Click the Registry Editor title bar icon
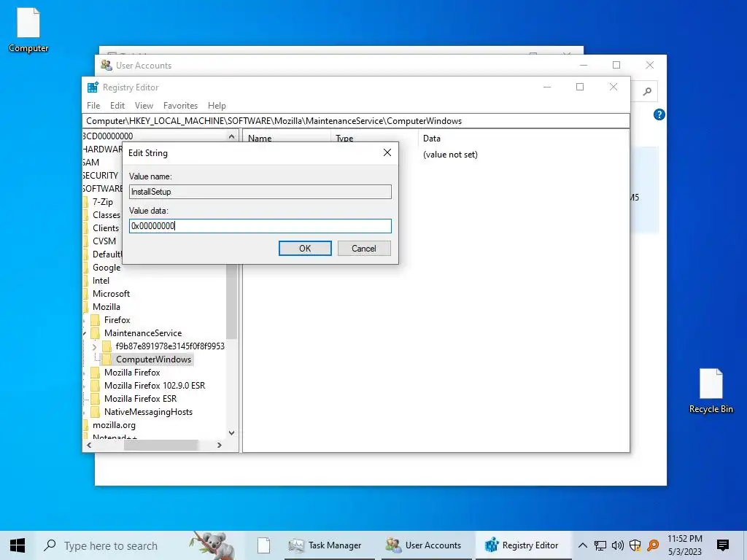The height and width of the screenshot is (560, 747). [93, 87]
